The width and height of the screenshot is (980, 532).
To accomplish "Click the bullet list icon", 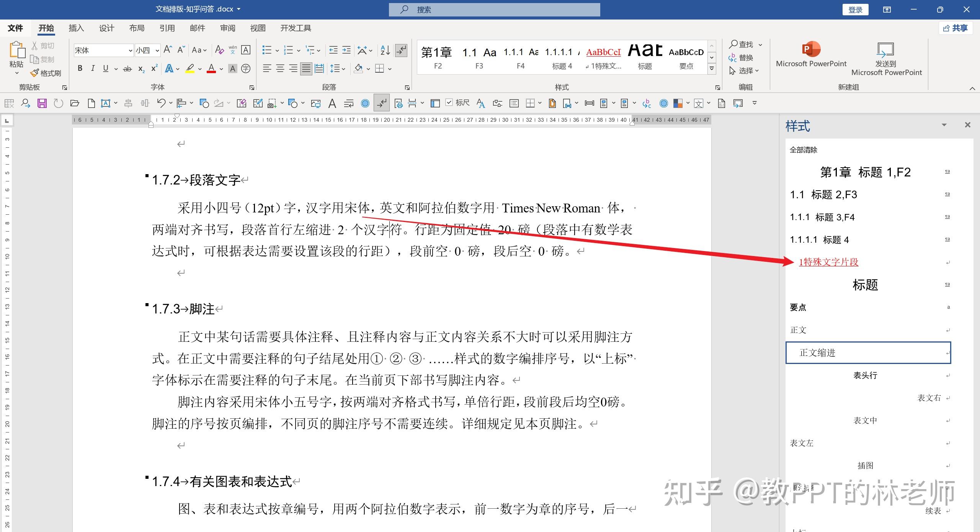I will click(x=267, y=50).
